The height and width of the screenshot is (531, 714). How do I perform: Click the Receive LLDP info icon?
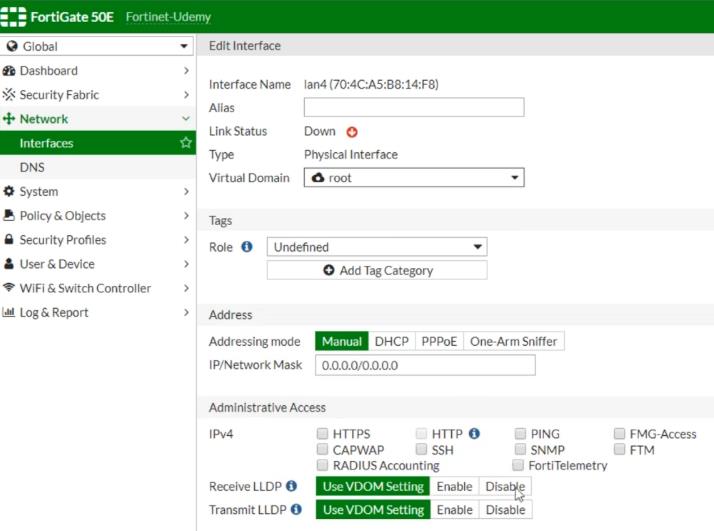[291, 486]
